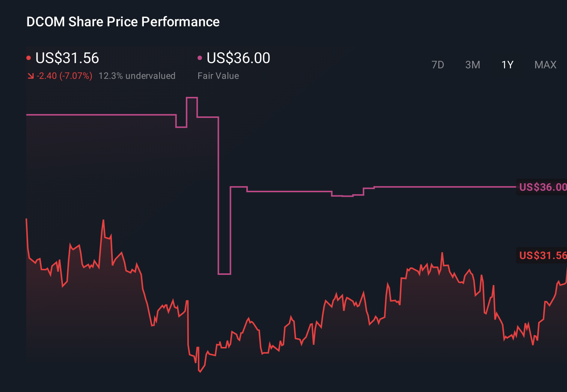
Task: Click the chart title DCOM Share Price Performance
Action: click(123, 22)
